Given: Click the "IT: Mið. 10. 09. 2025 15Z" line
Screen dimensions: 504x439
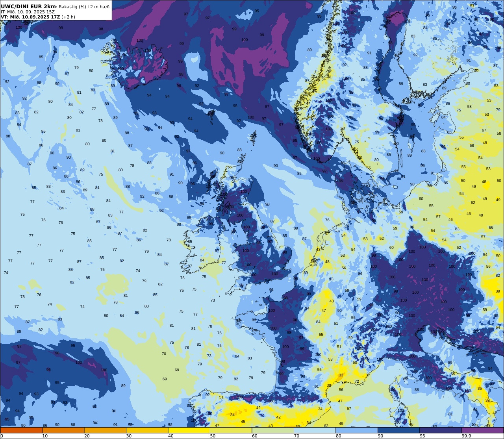Looking at the screenshot, I should pos(28,12).
